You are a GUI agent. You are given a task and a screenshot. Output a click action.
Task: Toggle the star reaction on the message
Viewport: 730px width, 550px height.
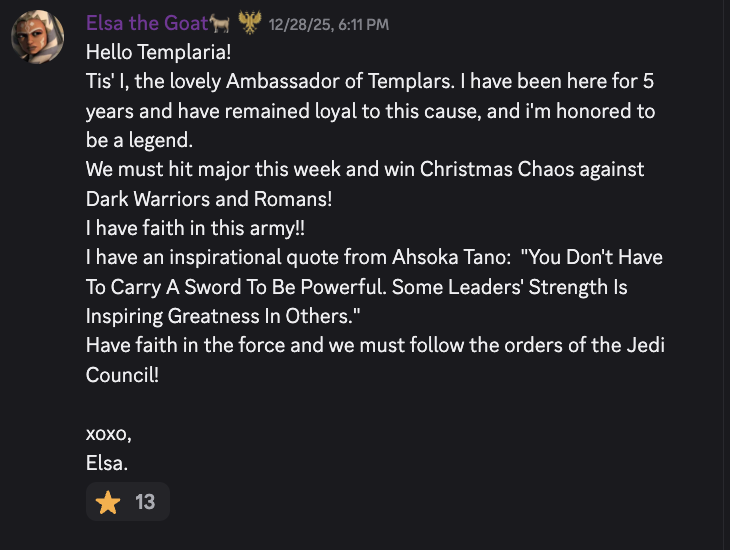(x=127, y=502)
